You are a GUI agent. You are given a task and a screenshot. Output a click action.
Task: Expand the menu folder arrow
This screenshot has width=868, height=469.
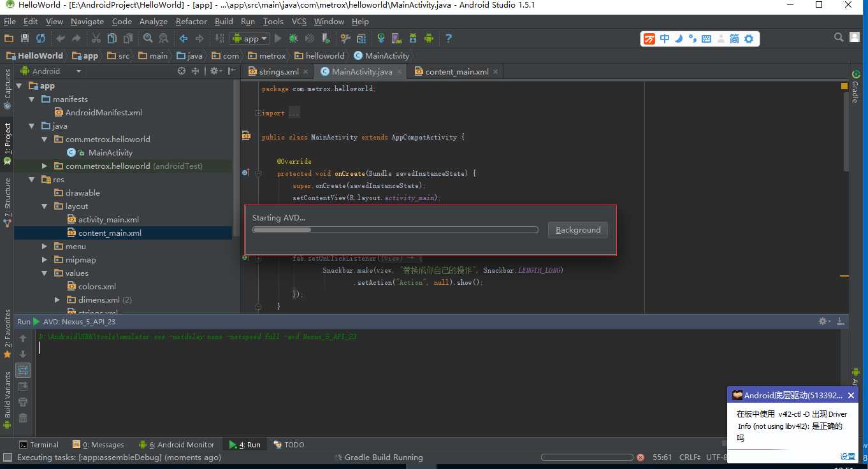click(44, 247)
